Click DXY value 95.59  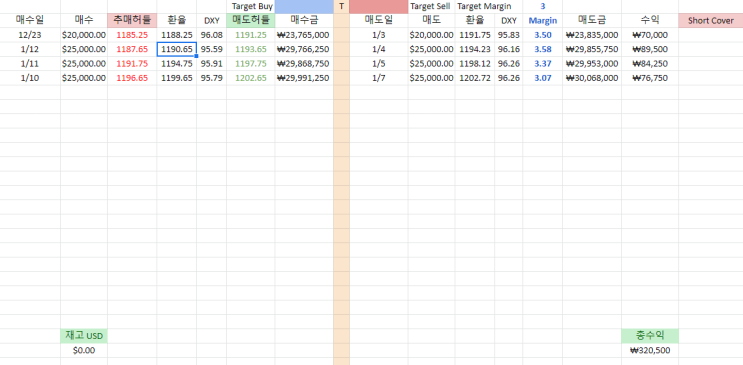[x=211, y=49]
